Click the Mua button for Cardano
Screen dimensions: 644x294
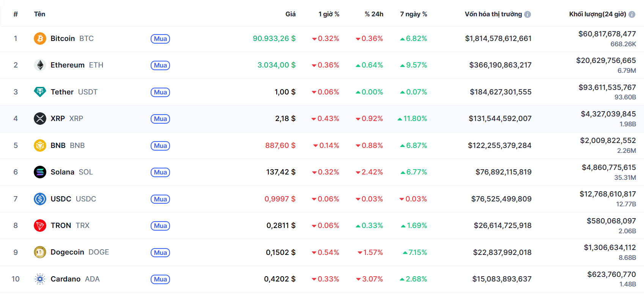tap(160, 279)
